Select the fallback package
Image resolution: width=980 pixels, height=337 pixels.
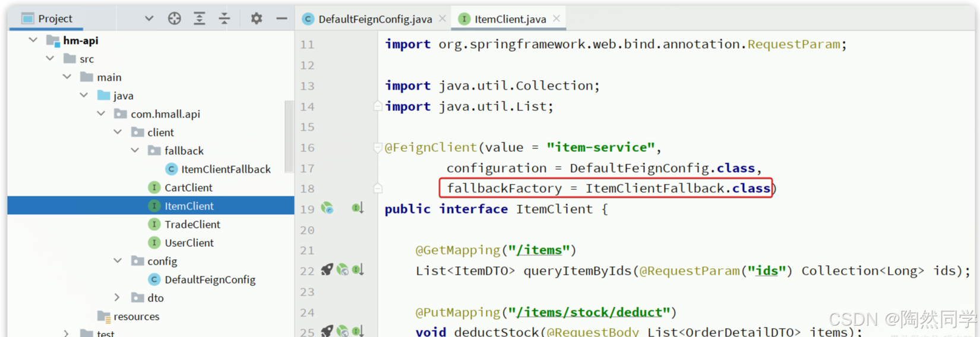184,151
